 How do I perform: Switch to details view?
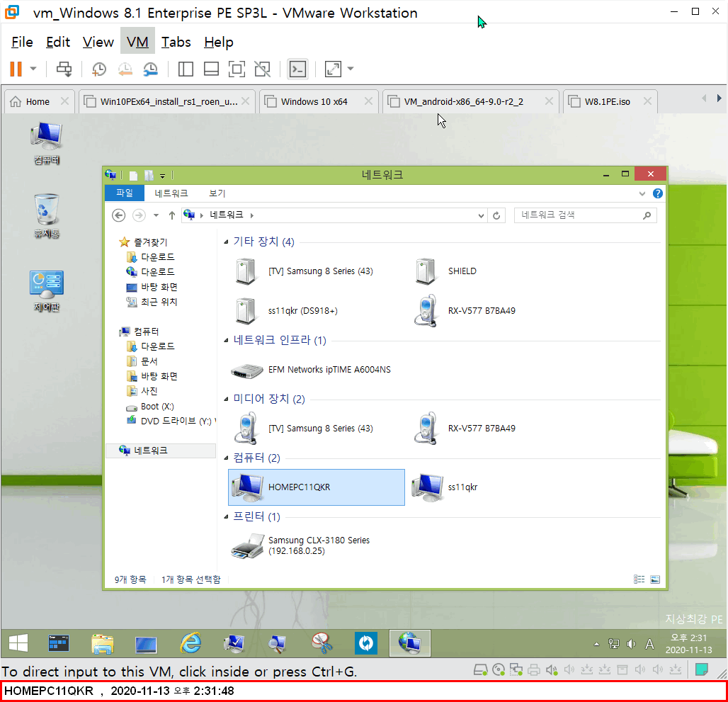[x=639, y=579]
